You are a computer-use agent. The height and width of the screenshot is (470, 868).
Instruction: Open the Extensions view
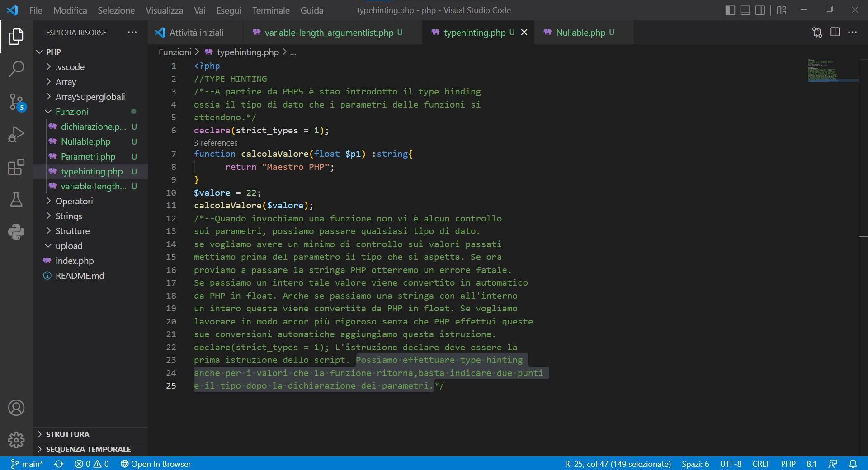16,167
